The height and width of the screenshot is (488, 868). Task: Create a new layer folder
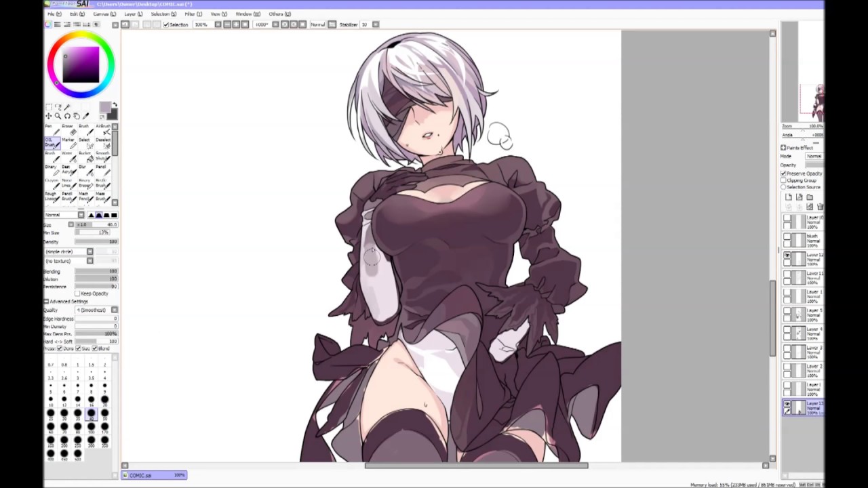[810, 197]
